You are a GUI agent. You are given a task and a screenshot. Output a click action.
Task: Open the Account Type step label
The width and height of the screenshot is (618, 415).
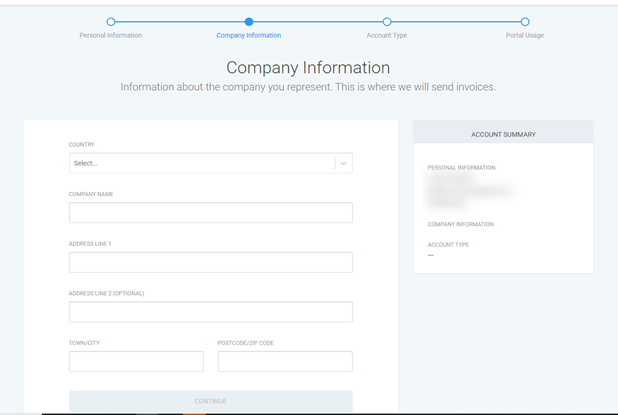pos(387,35)
